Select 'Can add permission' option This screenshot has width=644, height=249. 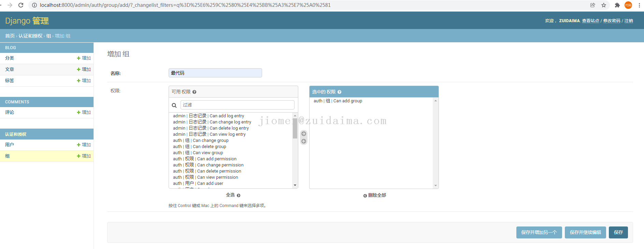coord(205,159)
